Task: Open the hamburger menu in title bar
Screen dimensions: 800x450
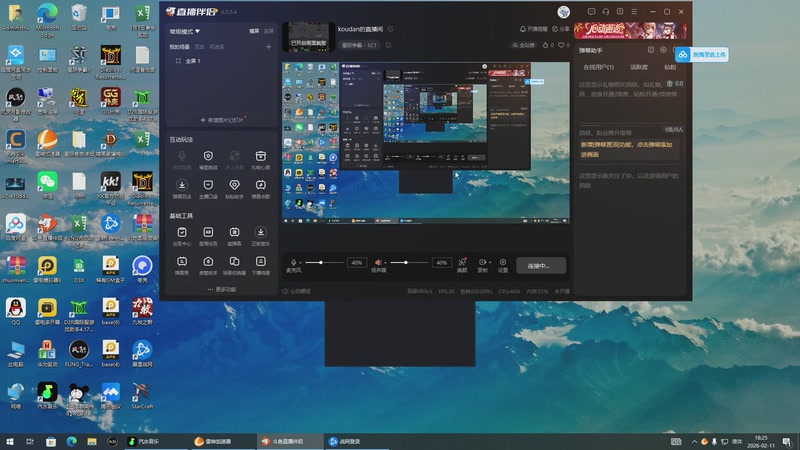Action: 634,11
